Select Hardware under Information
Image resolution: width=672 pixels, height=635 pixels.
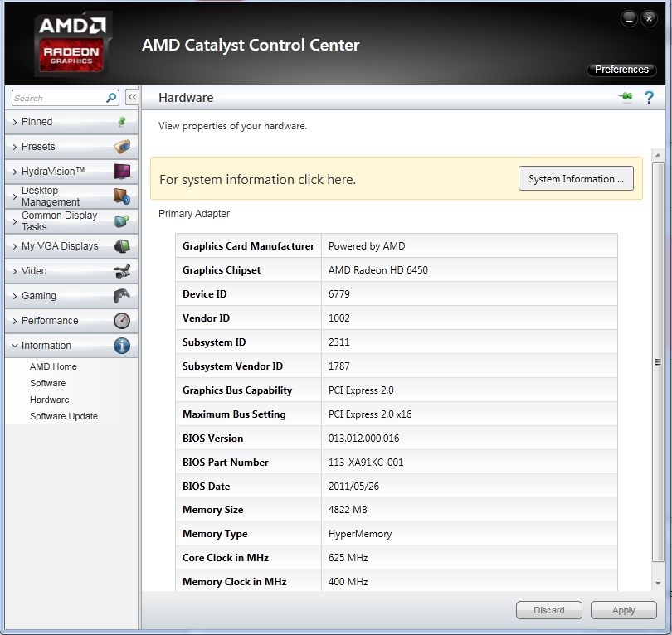click(49, 400)
